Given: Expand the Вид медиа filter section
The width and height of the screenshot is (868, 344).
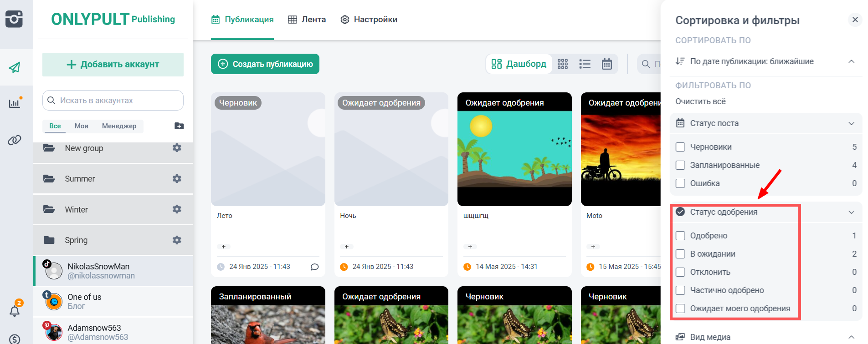Looking at the screenshot, I should click(851, 337).
